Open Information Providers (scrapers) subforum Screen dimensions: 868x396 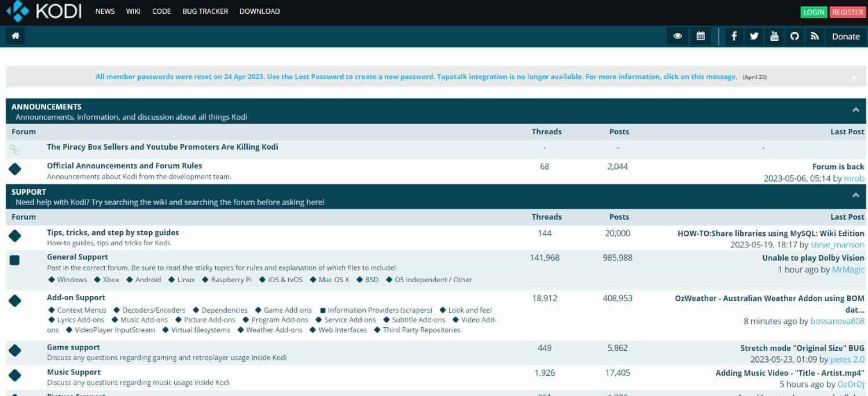(x=380, y=310)
